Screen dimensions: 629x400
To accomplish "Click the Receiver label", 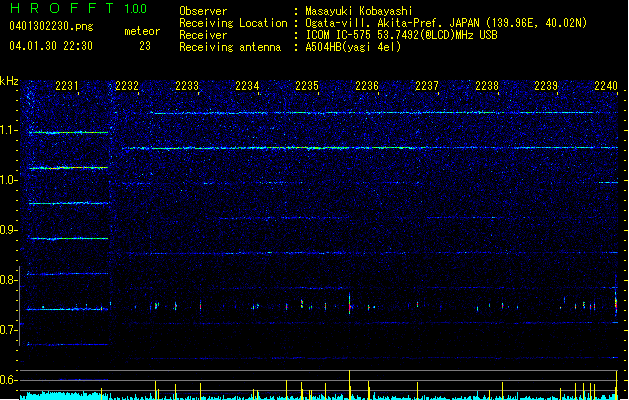I will tap(203, 35).
